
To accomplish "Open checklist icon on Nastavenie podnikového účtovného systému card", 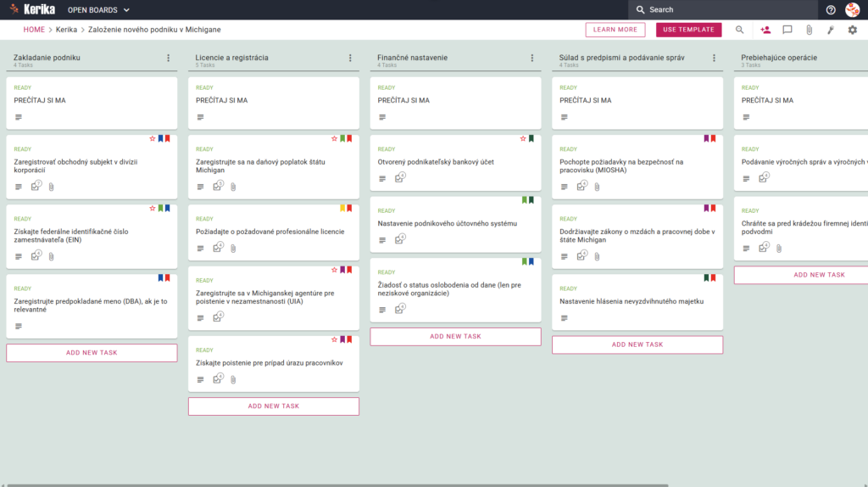I will 400,239.
